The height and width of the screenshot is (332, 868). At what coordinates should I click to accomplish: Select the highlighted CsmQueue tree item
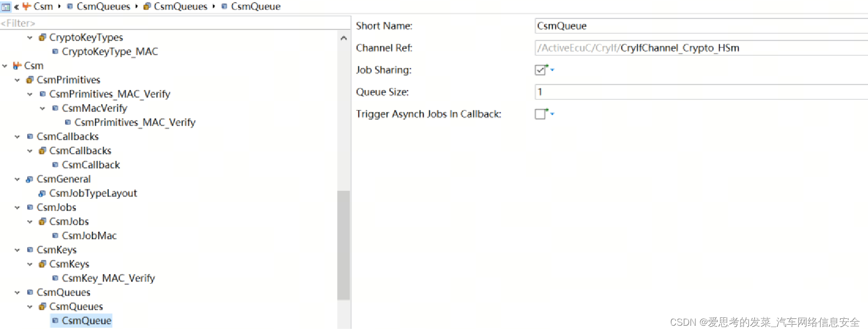tap(87, 320)
